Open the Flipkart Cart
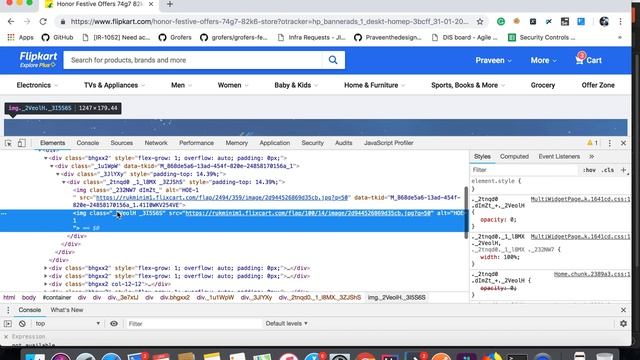640x360 pixels. pyautogui.click(x=588, y=60)
